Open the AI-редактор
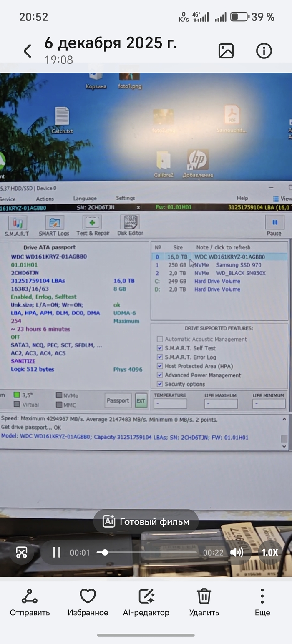Image resolution: width=292 pixels, height=644 pixels. pos(146,603)
